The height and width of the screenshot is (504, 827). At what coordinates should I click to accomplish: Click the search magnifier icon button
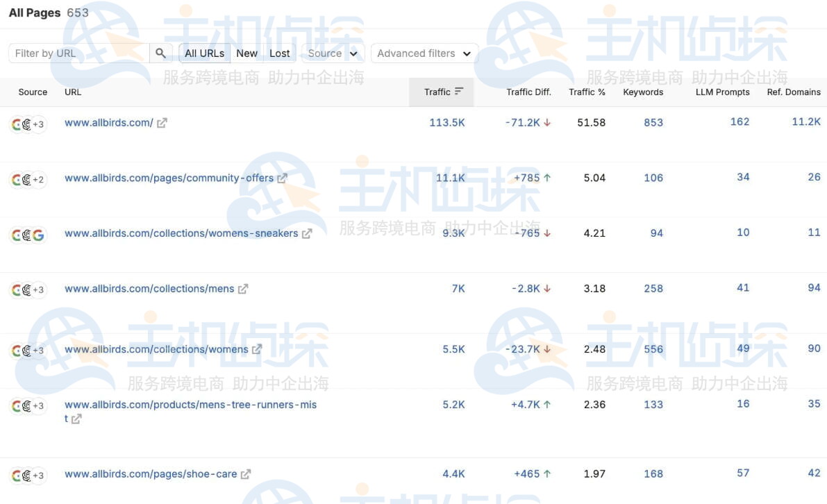161,53
